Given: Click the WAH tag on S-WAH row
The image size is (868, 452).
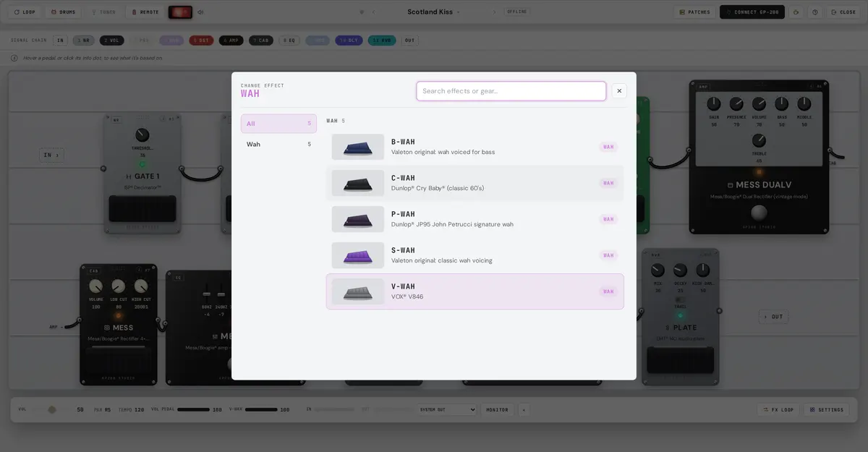Looking at the screenshot, I should coord(608,255).
